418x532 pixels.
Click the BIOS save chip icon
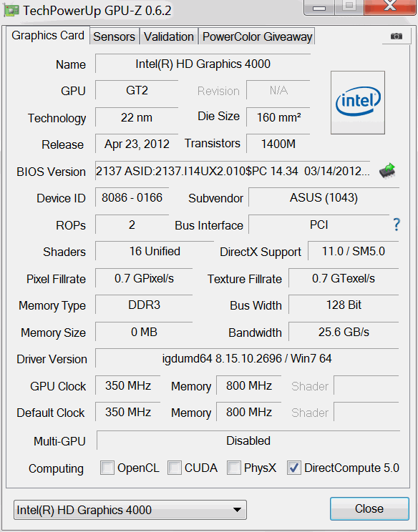point(387,171)
